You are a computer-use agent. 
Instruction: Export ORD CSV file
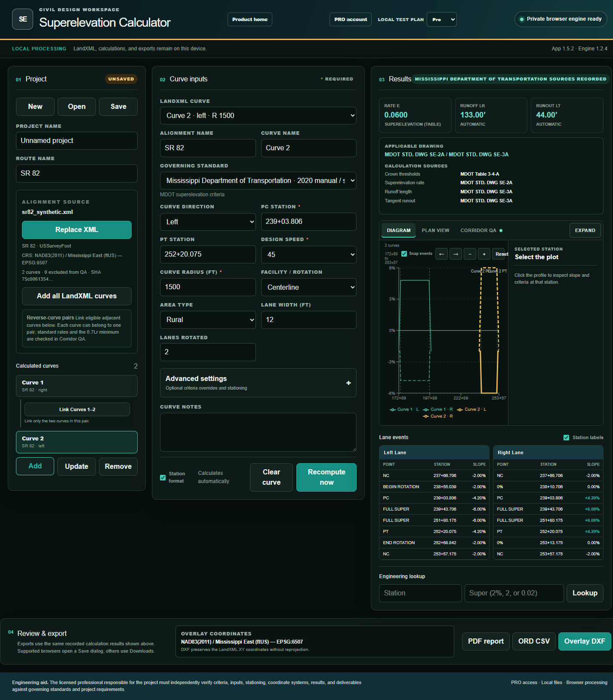click(x=534, y=641)
